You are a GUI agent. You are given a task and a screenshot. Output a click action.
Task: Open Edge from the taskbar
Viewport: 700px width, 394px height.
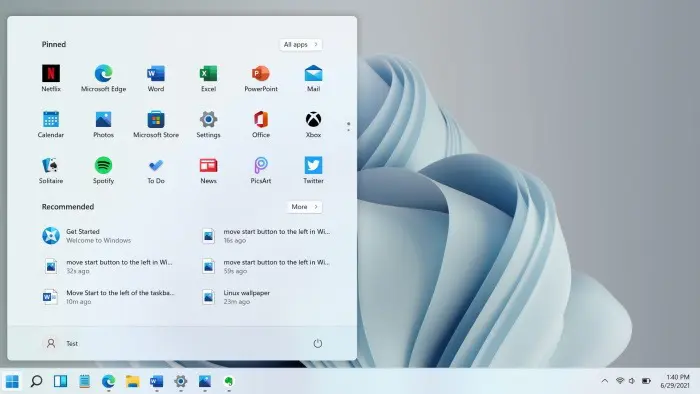pos(108,382)
